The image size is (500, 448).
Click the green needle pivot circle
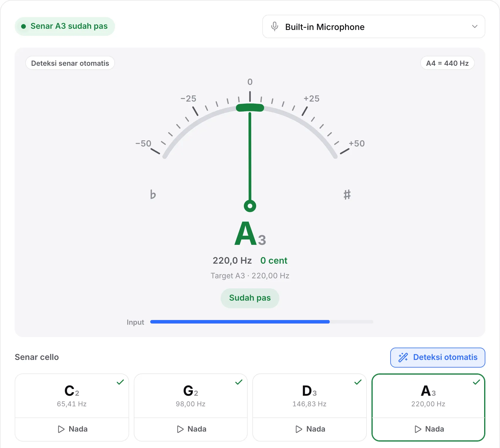click(x=250, y=206)
